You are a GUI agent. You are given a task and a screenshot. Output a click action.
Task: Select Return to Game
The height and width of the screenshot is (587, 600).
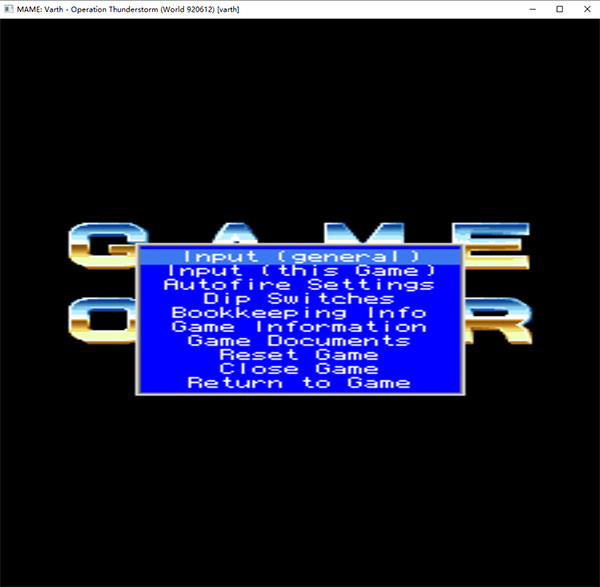click(300, 383)
